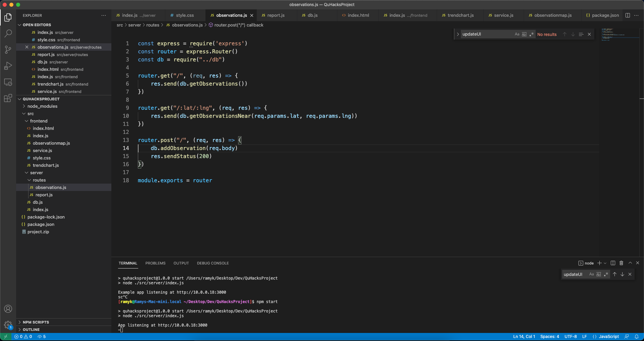Image resolution: width=644 pixels, height=341 pixels.
Task: Toggle Use Regular Expression in editor find
Action: [532, 34]
